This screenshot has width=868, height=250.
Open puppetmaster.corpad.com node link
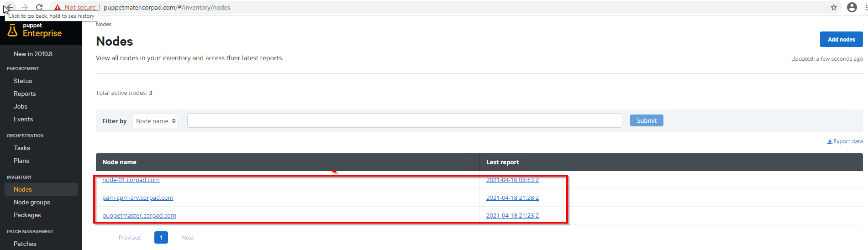(x=139, y=215)
